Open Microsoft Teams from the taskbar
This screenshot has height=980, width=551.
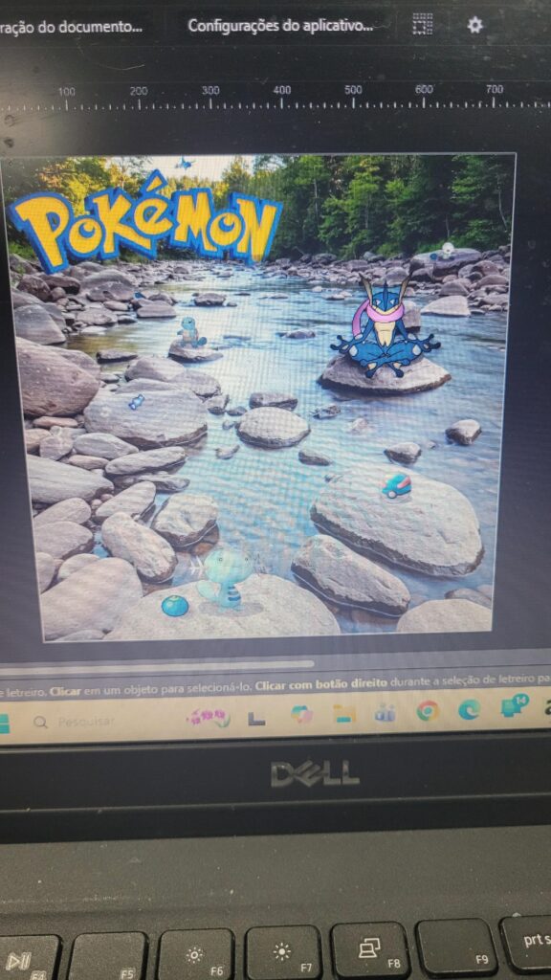[386, 712]
